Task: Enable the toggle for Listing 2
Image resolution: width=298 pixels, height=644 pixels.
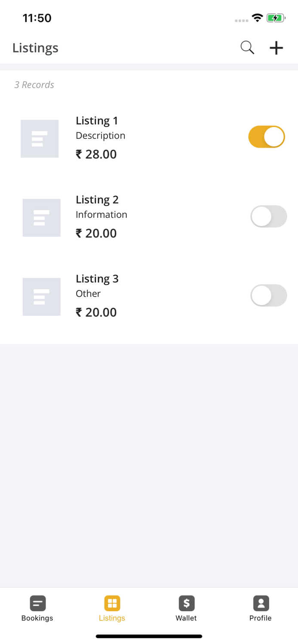Action: (x=268, y=216)
